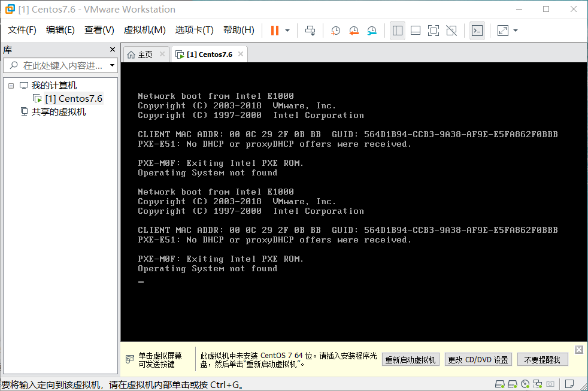Click the first hard disk status icon
Image resolution: width=588 pixels, height=391 pixels.
coord(499,384)
